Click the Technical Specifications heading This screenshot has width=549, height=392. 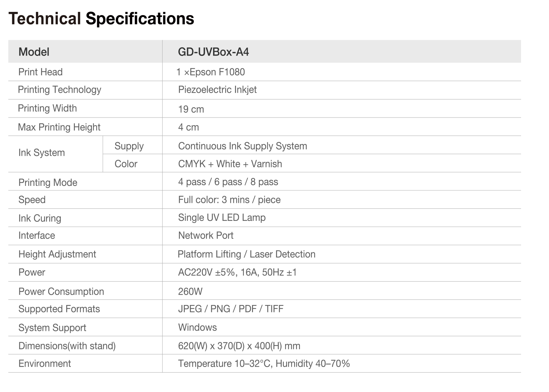click(x=101, y=19)
